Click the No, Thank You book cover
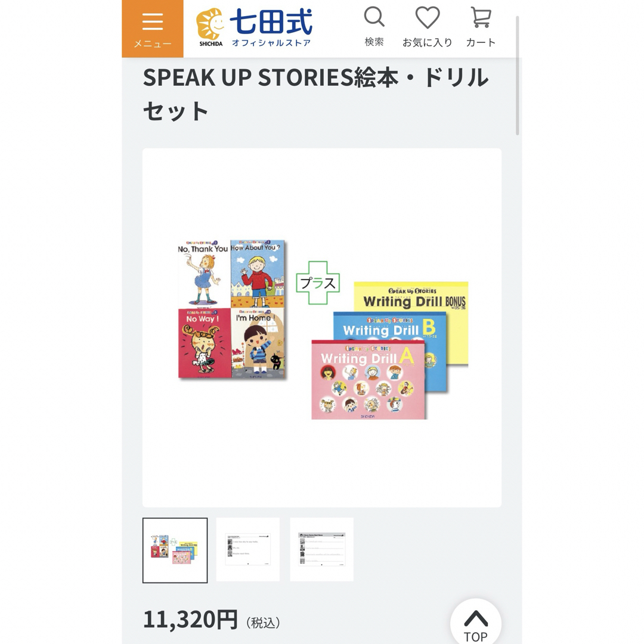 point(204,274)
